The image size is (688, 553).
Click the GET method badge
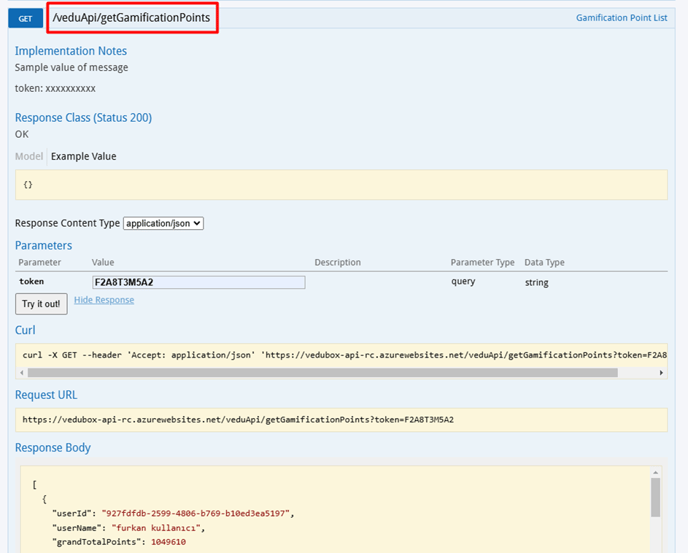[26, 18]
